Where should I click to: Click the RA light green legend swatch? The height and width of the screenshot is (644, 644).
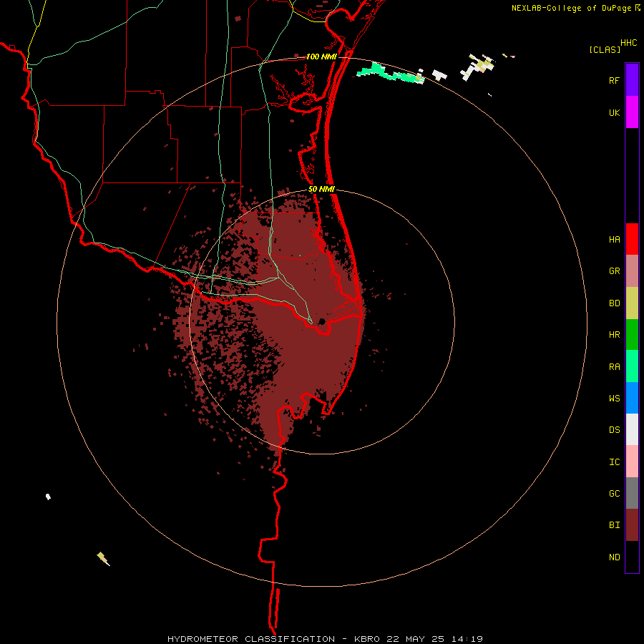pos(632,366)
